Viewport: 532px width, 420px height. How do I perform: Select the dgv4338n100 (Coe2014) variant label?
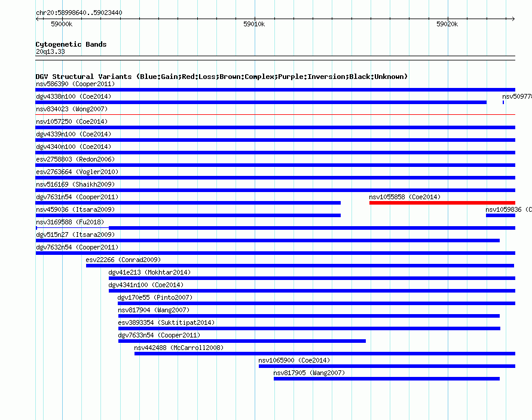[x=74, y=96]
